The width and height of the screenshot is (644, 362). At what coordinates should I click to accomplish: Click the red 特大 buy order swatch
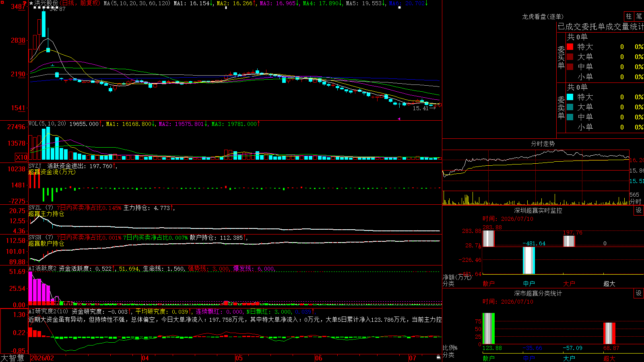point(570,47)
